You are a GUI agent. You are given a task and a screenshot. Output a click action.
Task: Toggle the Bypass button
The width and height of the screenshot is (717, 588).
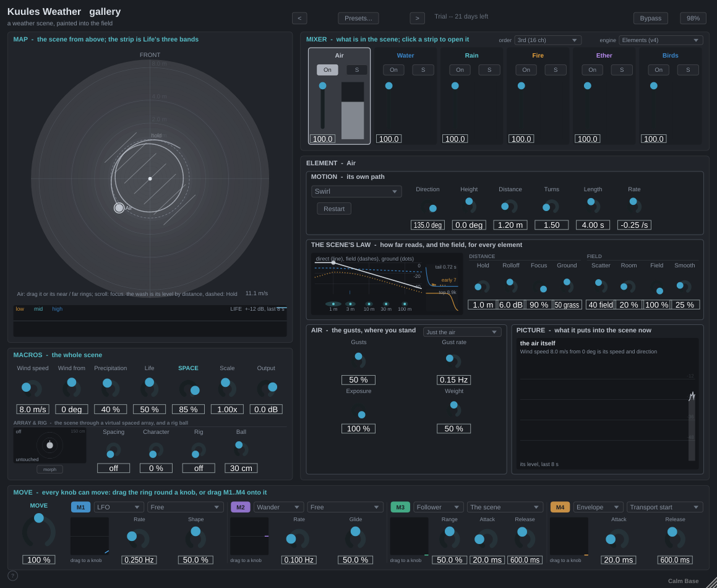click(x=651, y=19)
